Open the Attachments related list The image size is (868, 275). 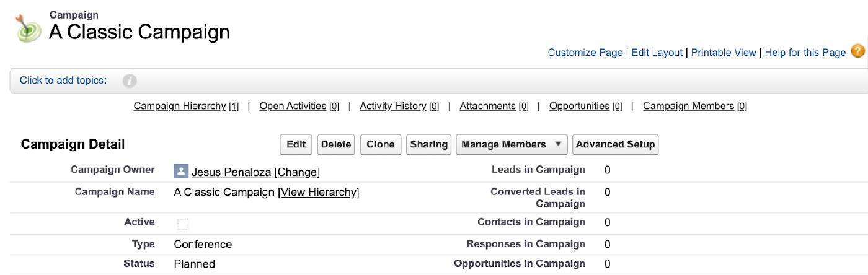[487, 106]
